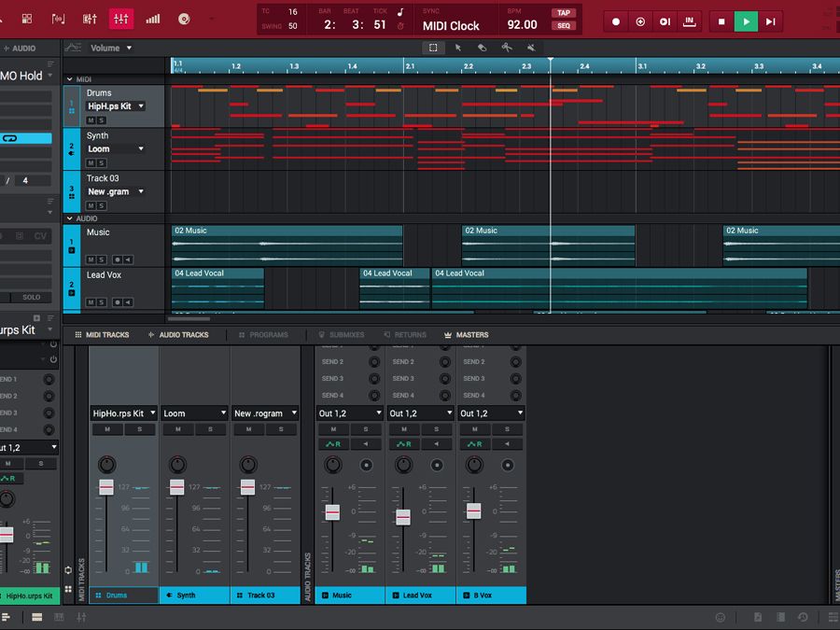Viewport: 840px width, 630px height.
Task: Click the play-from-record icon
Action: point(665,22)
